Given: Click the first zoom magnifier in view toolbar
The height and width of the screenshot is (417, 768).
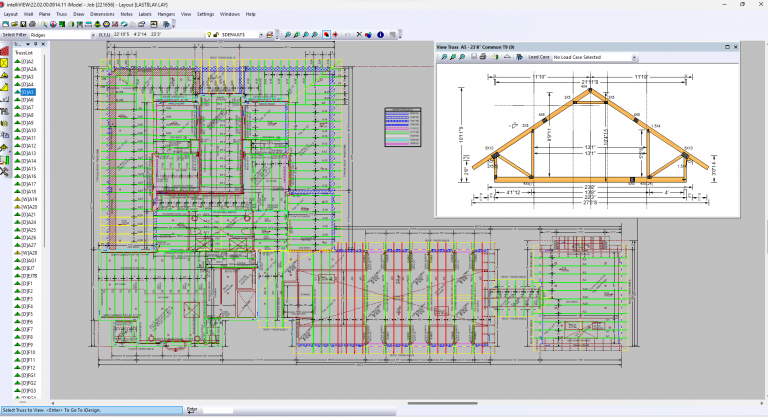Looking at the screenshot, I should click(x=288, y=35).
